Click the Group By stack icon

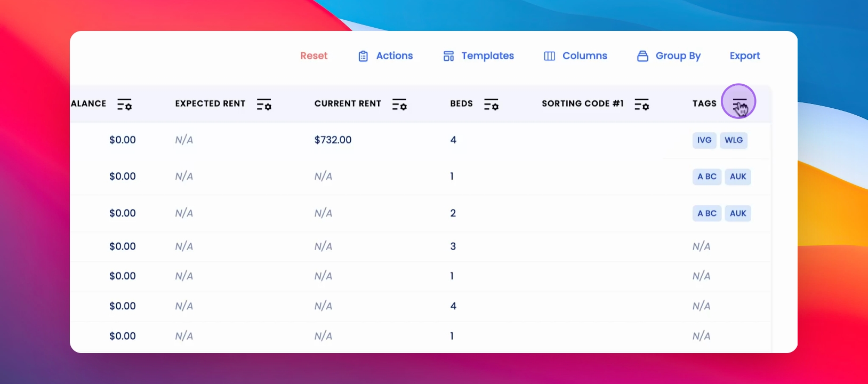point(643,56)
